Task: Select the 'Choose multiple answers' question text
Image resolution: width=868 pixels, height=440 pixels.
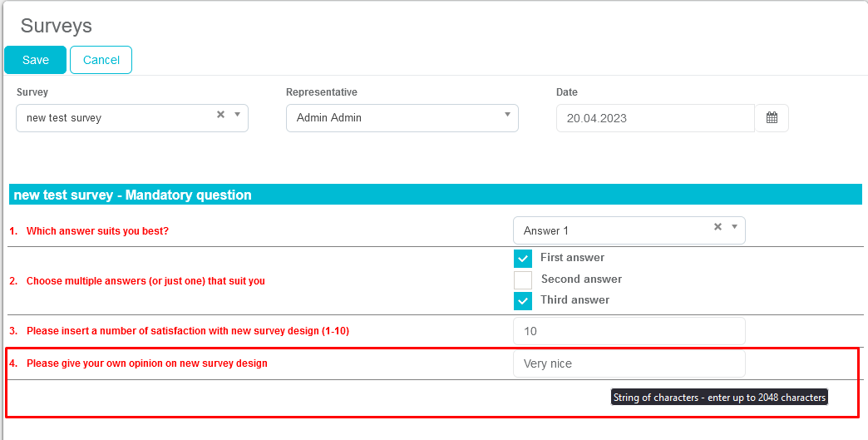Action: [145, 281]
